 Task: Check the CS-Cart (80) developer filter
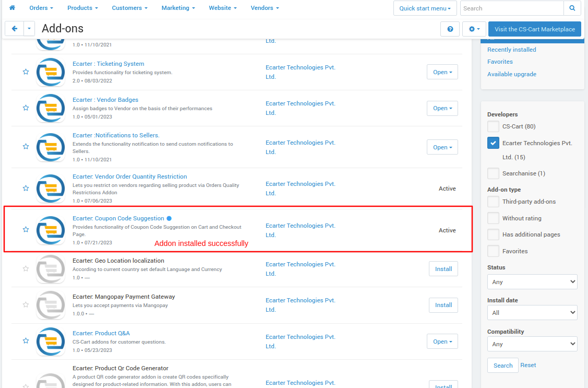pos(493,126)
